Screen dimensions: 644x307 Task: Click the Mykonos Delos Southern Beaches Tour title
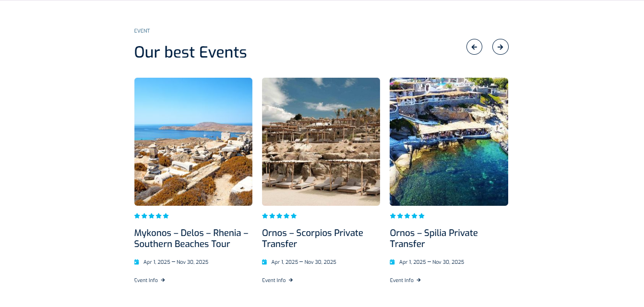(x=191, y=238)
